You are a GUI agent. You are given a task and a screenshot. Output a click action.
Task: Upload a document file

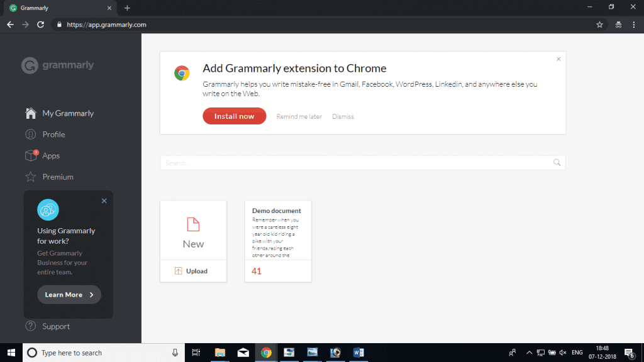click(x=193, y=271)
